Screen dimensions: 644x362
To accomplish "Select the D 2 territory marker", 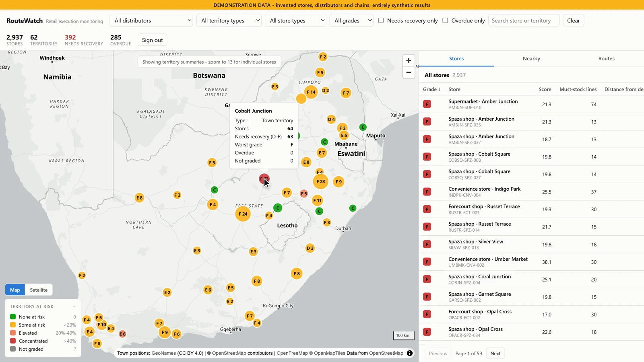I will tap(326, 90).
